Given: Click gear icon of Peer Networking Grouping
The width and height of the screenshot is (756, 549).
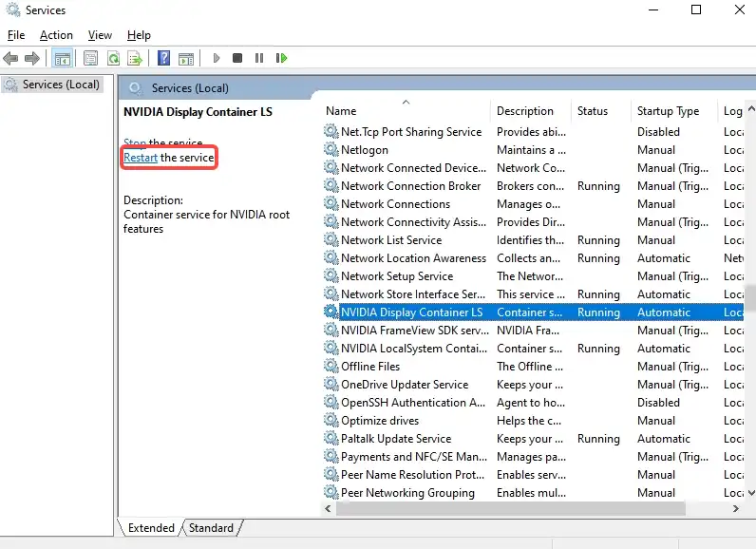Looking at the screenshot, I should tap(331, 492).
